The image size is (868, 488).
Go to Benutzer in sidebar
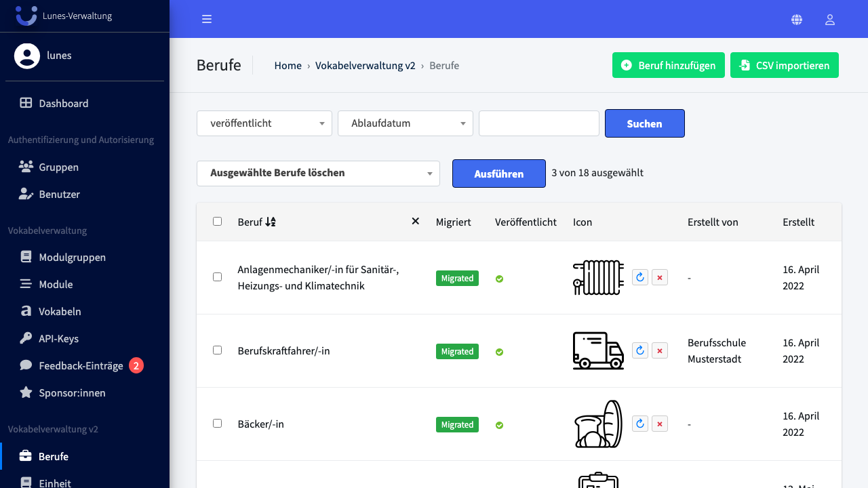(x=60, y=194)
